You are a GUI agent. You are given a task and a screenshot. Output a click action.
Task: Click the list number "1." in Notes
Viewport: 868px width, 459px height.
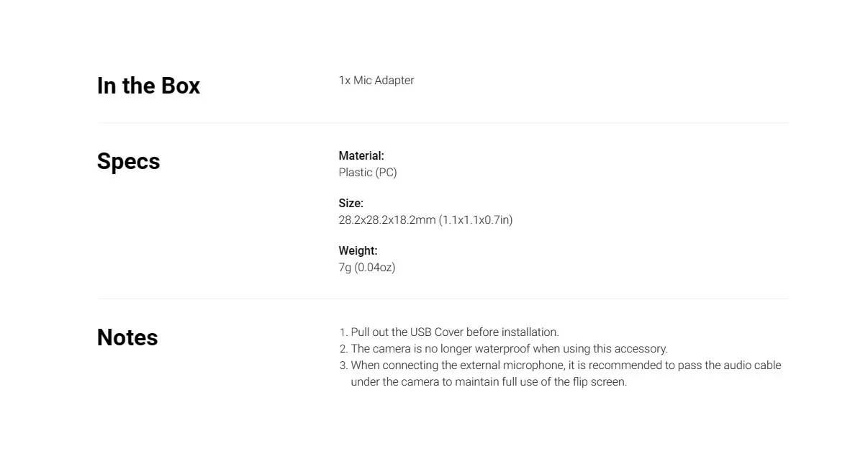point(343,332)
